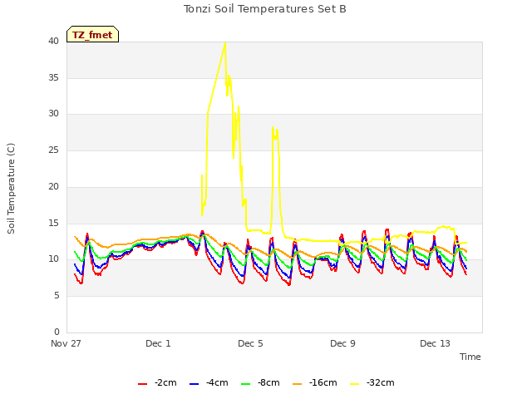The image size is (532, 399).
Task: Click the 15 y-axis tick label
Action: click(53, 224)
